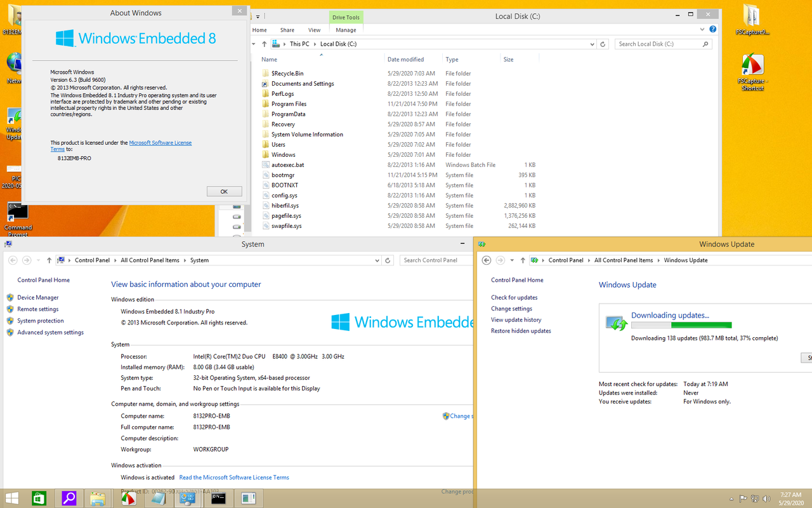Go back in the System window
This screenshot has width=812, height=508.
pyautogui.click(x=13, y=260)
